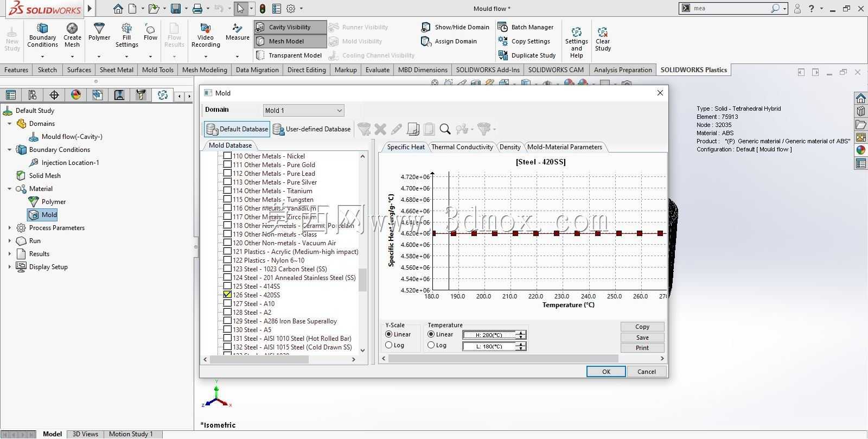Collapse the Boundary Conditions node
The height and width of the screenshot is (439, 868).
tap(9, 150)
